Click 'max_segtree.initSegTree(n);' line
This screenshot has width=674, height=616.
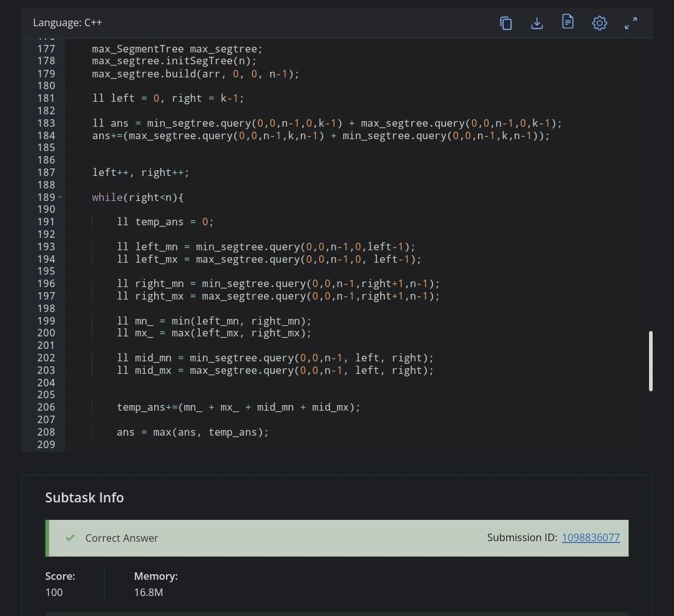coord(174,61)
